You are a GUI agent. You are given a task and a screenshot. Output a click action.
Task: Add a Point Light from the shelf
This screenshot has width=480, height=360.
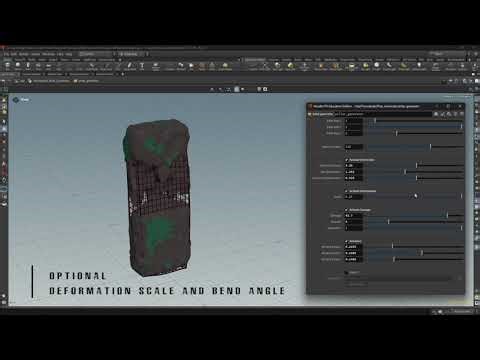click(x=266, y=66)
